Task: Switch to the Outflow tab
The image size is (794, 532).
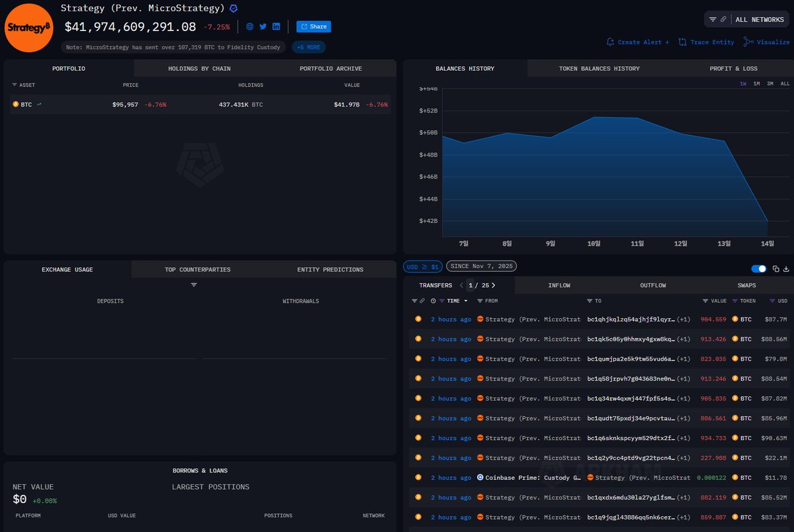Action: (x=653, y=285)
